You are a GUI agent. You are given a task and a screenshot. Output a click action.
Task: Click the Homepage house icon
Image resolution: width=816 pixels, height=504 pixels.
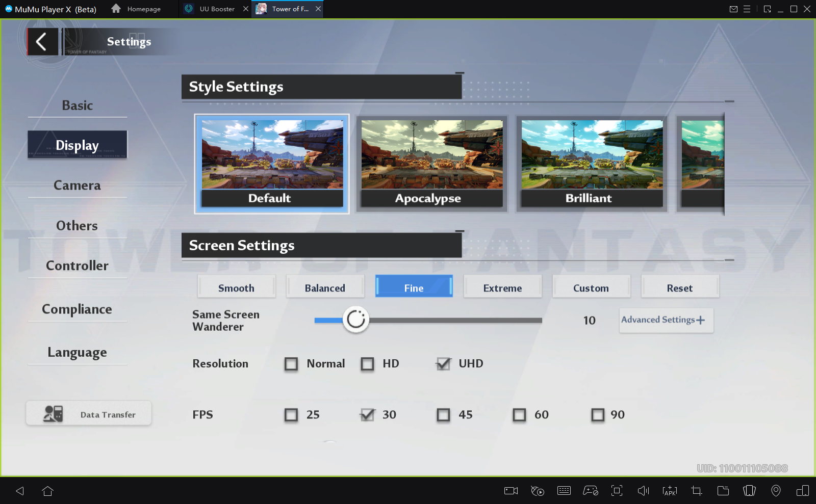click(116, 8)
